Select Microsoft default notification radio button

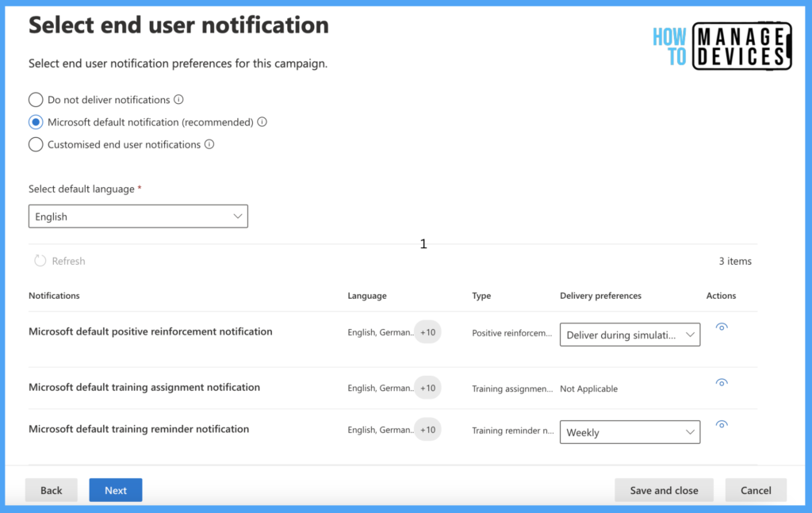(x=36, y=122)
